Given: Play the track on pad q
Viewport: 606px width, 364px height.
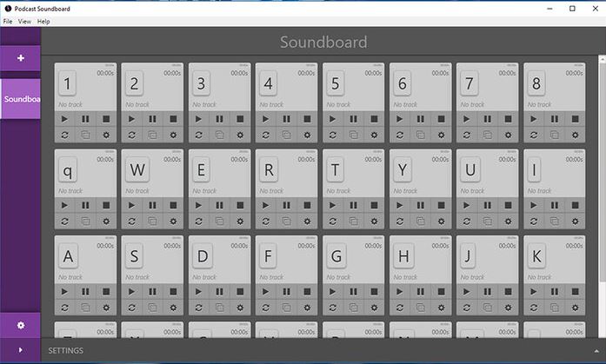Looking at the screenshot, I should (x=64, y=205).
